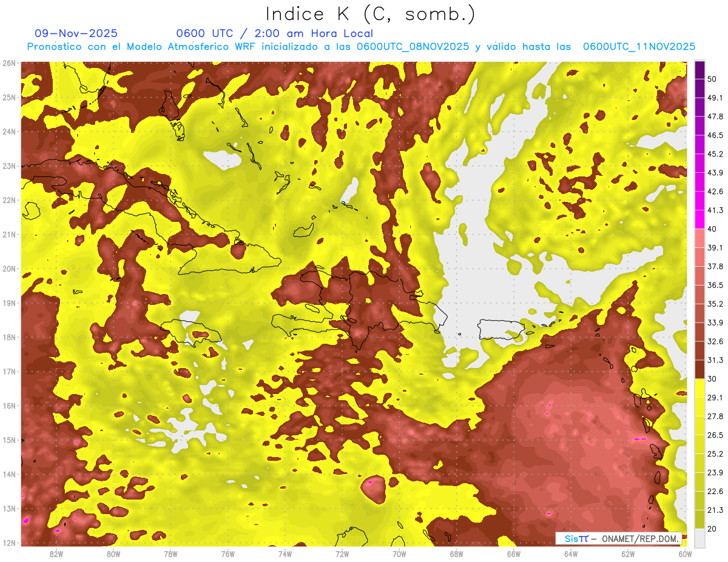Click the latitude label '13N'
The height and width of the screenshot is (562, 728).
tap(9, 509)
